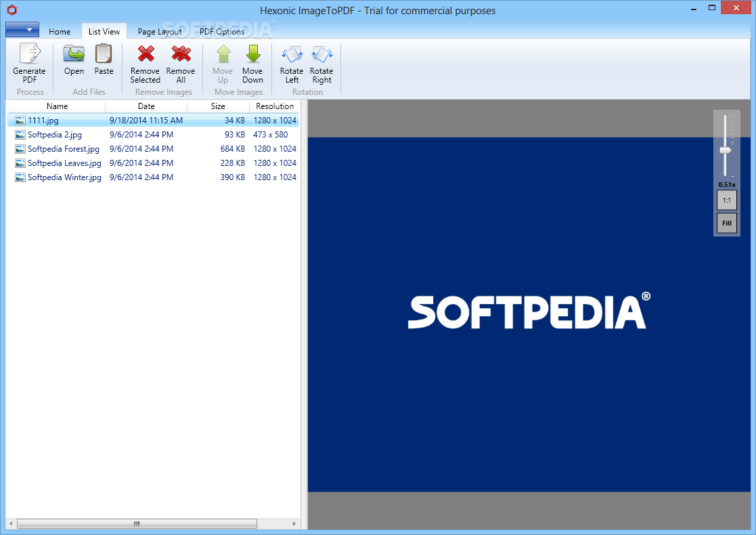Set preview zoom to 1:1
This screenshot has height=535, width=756.
tap(727, 200)
